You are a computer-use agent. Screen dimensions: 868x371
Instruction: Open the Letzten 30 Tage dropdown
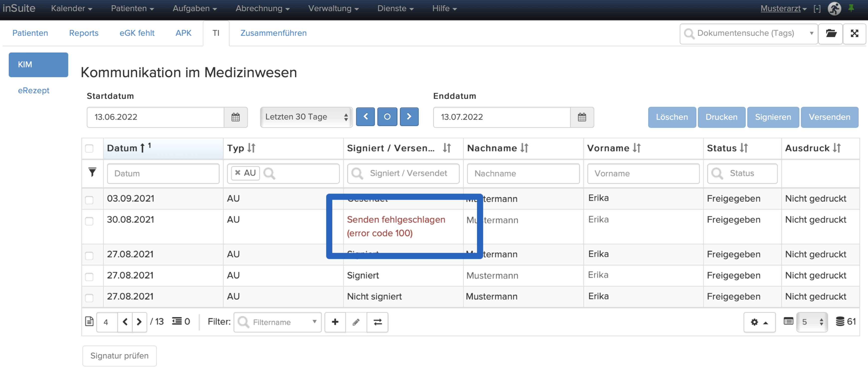[306, 117]
